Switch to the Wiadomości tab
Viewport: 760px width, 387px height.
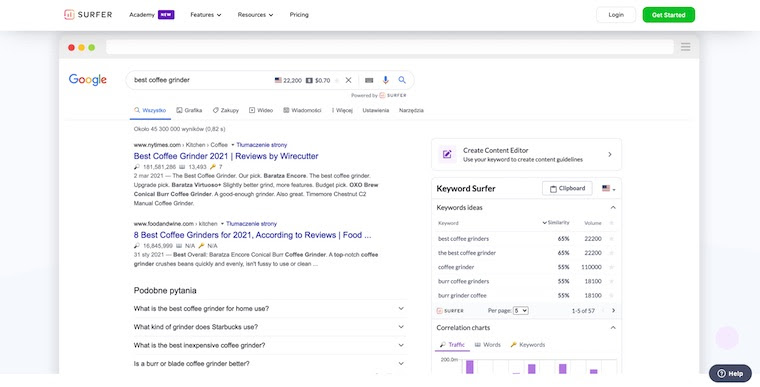pos(302,111)
